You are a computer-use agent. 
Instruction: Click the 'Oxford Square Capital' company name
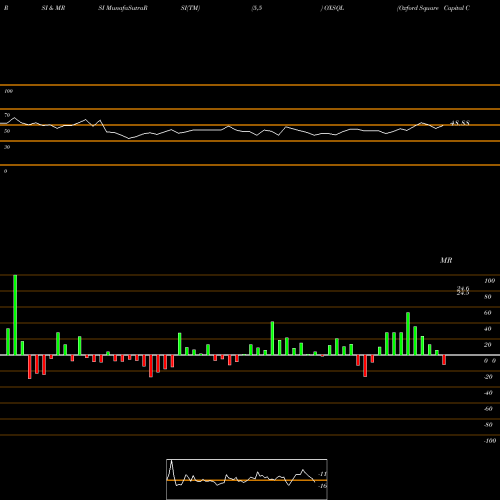(434, 8)
